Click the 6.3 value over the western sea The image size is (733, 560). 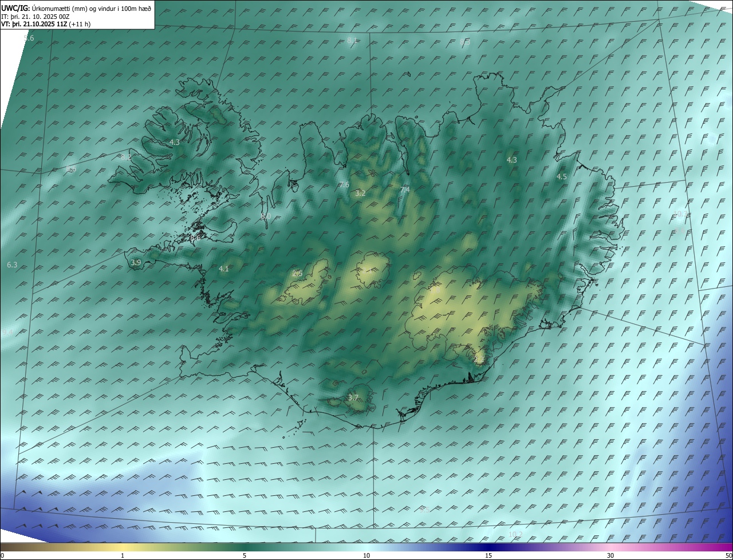(12, 265)
